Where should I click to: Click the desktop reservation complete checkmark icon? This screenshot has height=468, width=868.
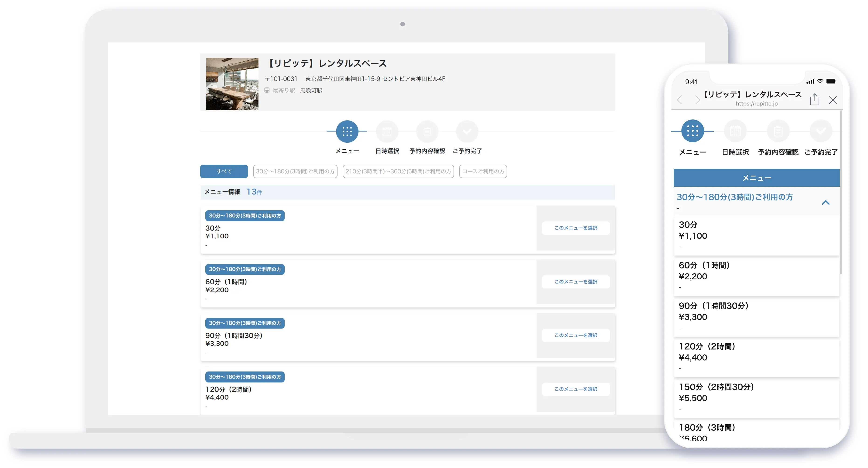(467, 131)
